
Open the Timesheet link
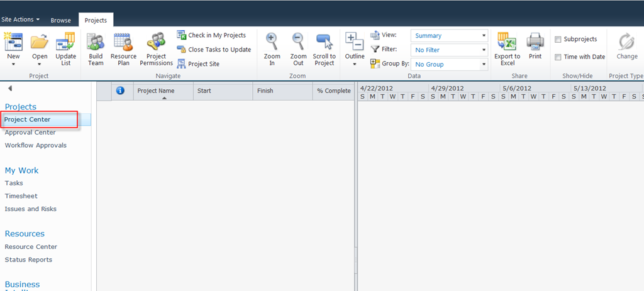21,196
